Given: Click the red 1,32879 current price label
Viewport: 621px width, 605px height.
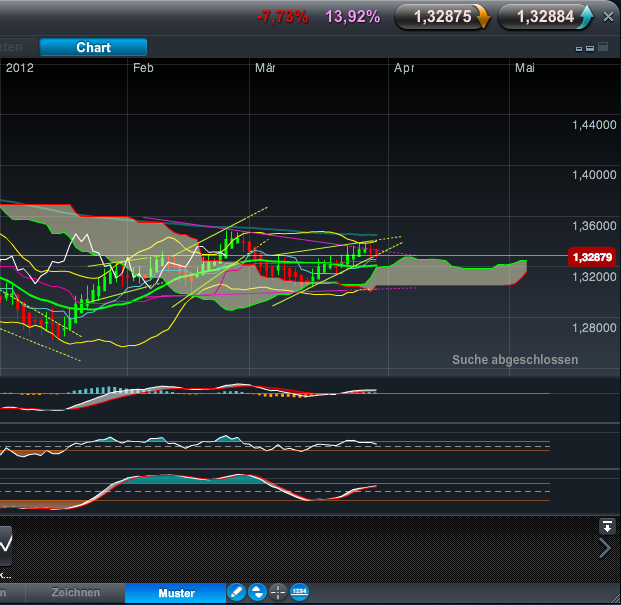Looking at the screenshot, I should [592, 257].
